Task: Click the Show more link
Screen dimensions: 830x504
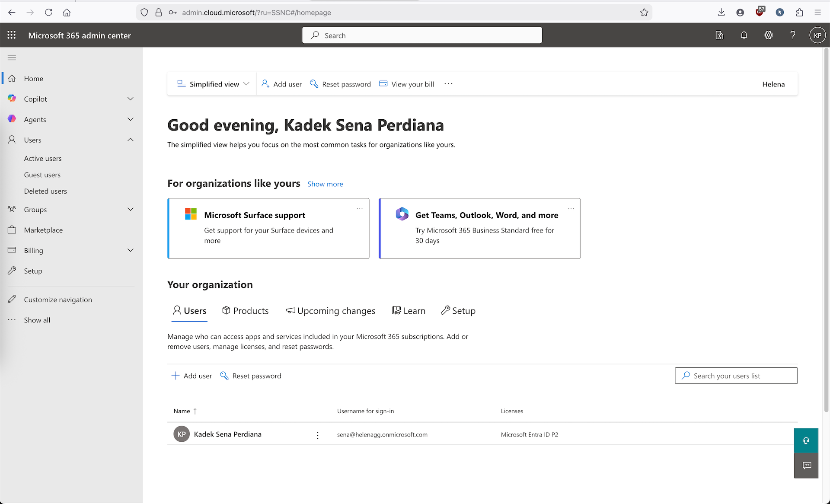Action: 325,184
